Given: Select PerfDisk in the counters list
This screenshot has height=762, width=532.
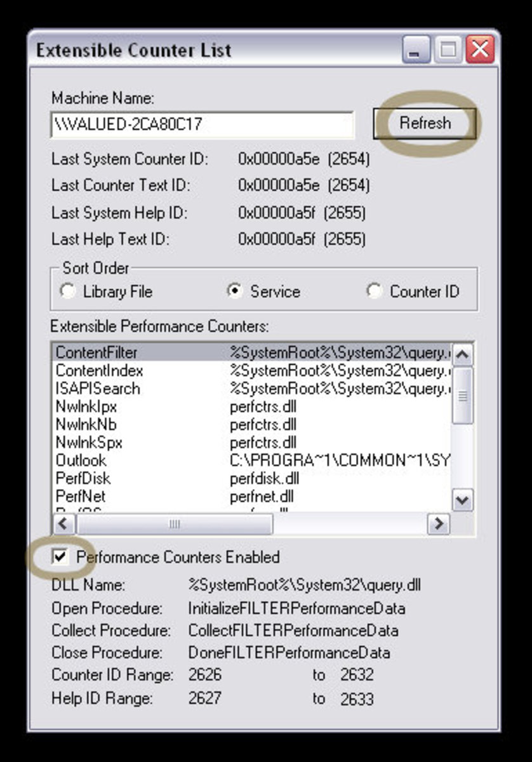Looking at the screenshot, I should [83, 478].
